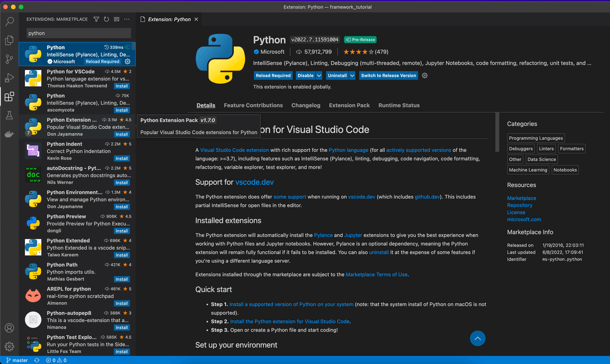Open the Uninstall dropdown arrow
610x364 pixels.
(352, 76)
